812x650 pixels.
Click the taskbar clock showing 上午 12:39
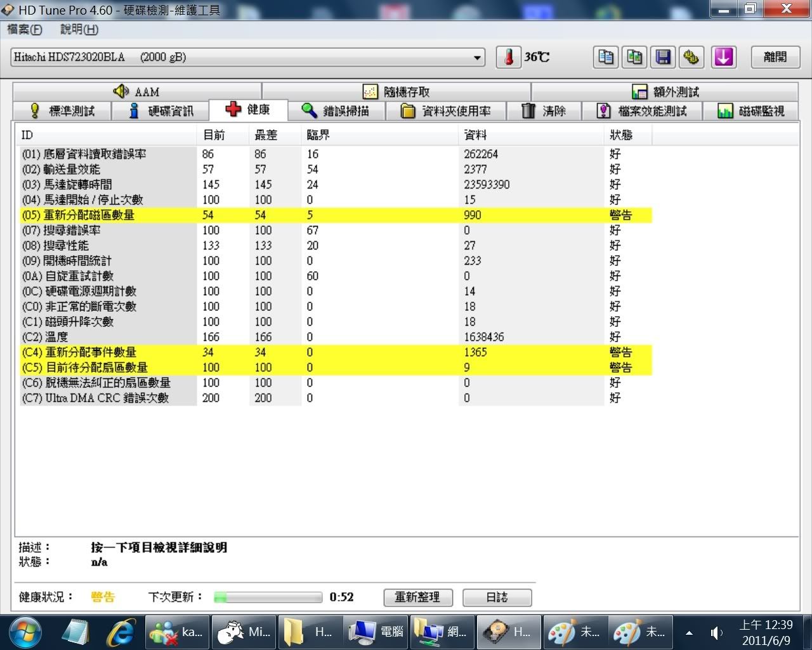(x=766, y=632)
